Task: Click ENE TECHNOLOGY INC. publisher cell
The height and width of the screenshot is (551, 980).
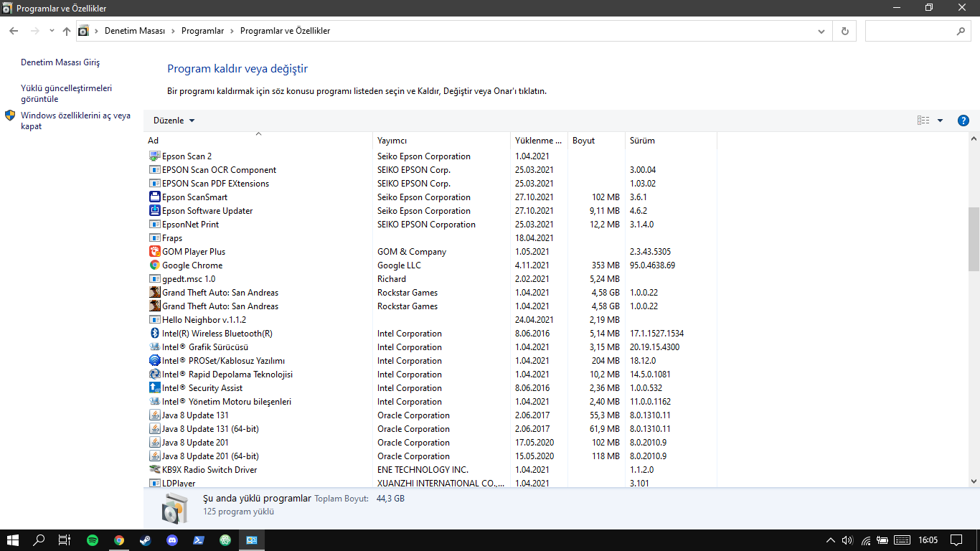Action: [423, 470]
